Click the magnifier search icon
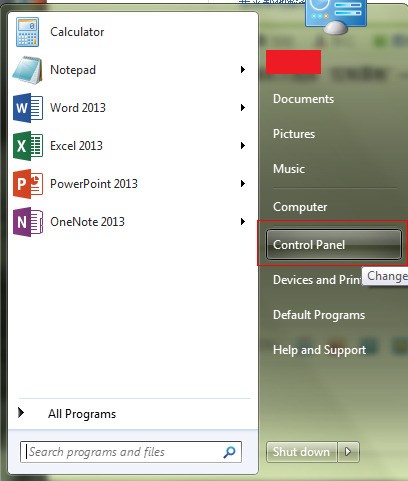408x481 pixels. tap(229, 452)
